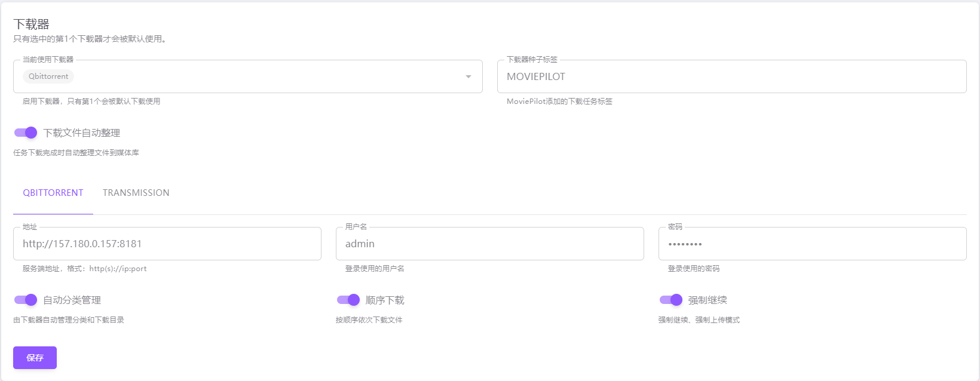Expand the 当前使用下载器 dropdown arrow

[468, 76]
